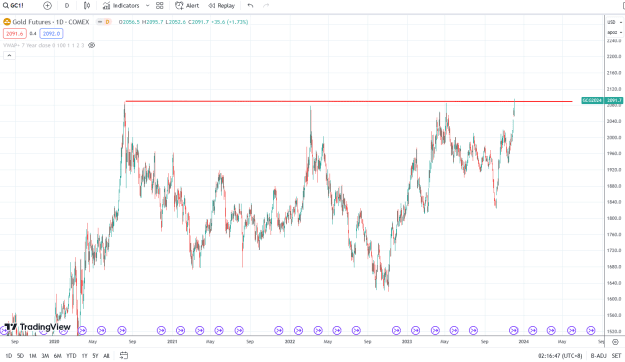Open the Go to date calendar icon
Screen dimensions: 625x362
[124, 355]
